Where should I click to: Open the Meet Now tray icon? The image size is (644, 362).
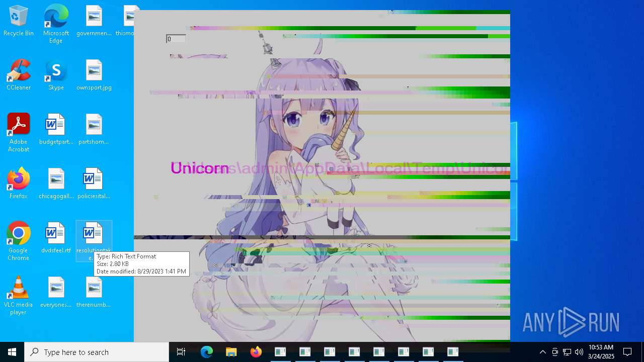(555, 352)
